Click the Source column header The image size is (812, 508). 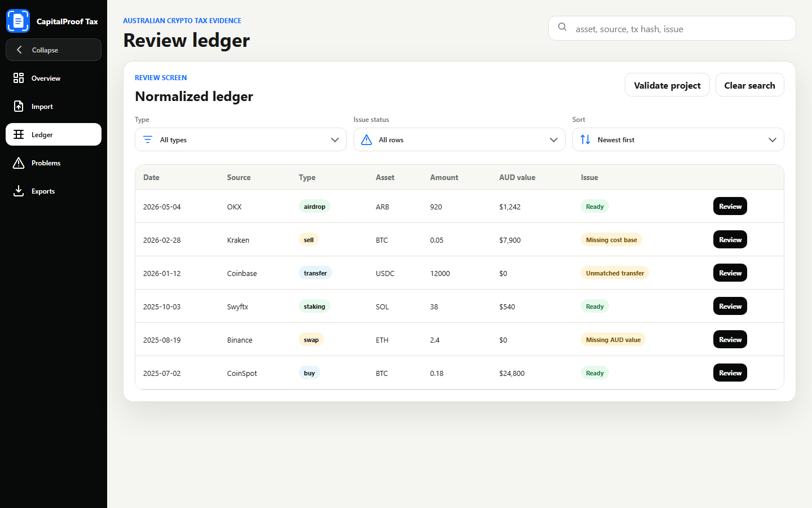pos(239,177)
